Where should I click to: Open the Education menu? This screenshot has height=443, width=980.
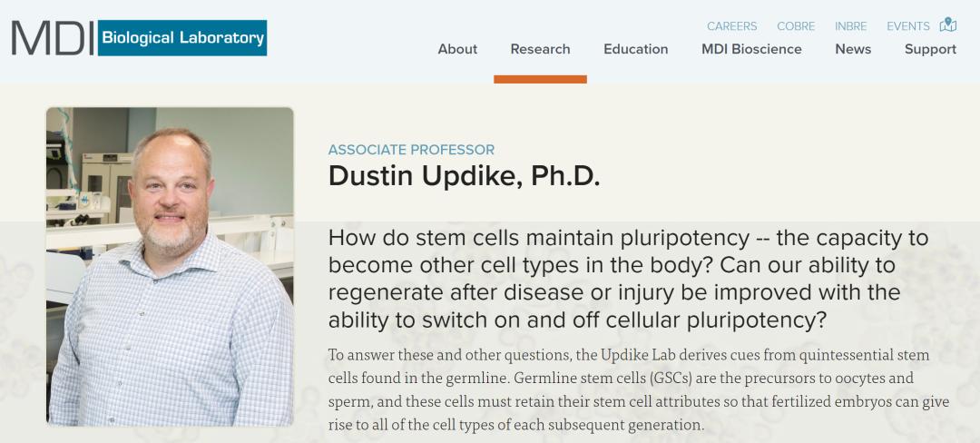pyautogui.click(x=635, y=49)
